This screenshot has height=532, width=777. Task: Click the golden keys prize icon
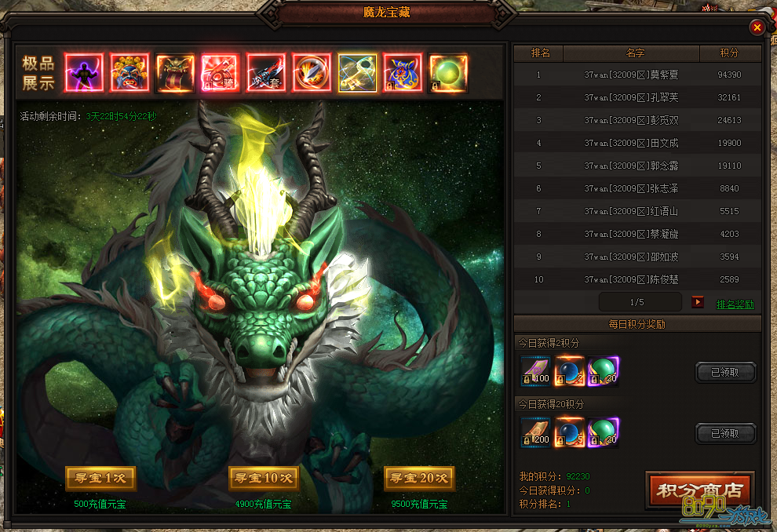pyautogui.click(x=357, y=73)
